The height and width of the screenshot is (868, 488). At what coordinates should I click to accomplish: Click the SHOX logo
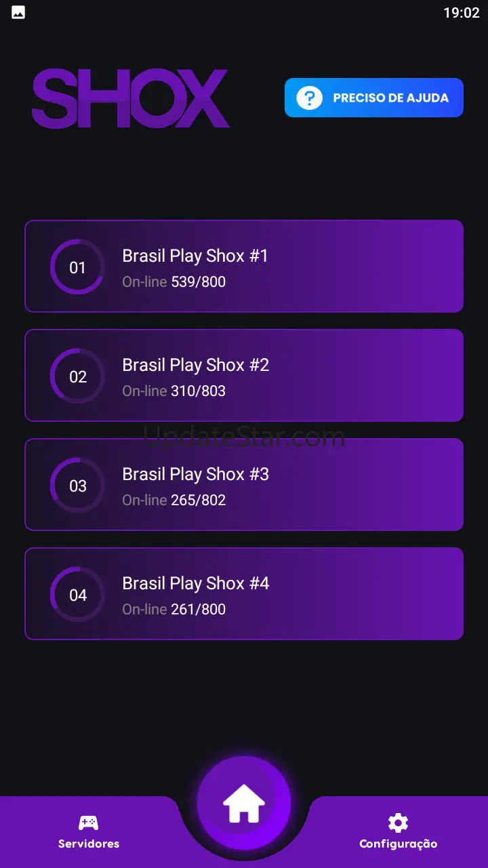(130, 99)
